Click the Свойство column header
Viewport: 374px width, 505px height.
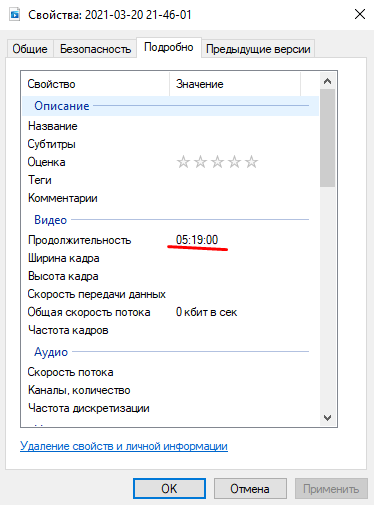coord(96,84)
